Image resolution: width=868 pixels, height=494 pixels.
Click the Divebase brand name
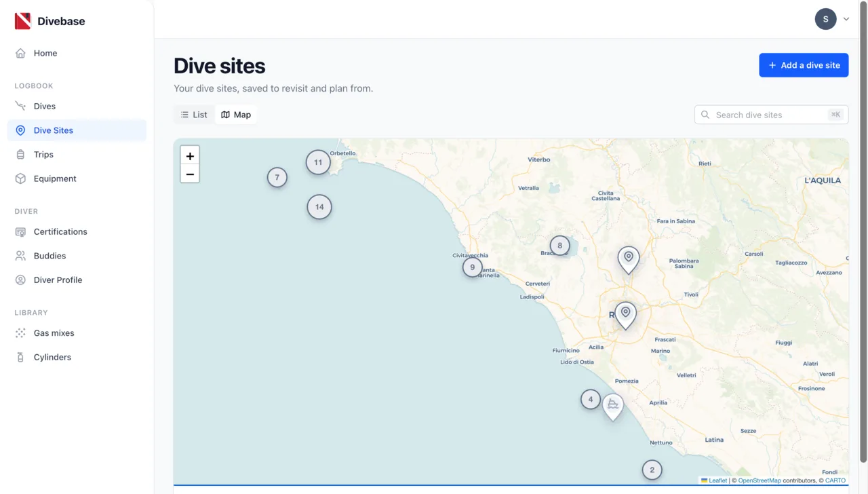[x=61, y=21]
